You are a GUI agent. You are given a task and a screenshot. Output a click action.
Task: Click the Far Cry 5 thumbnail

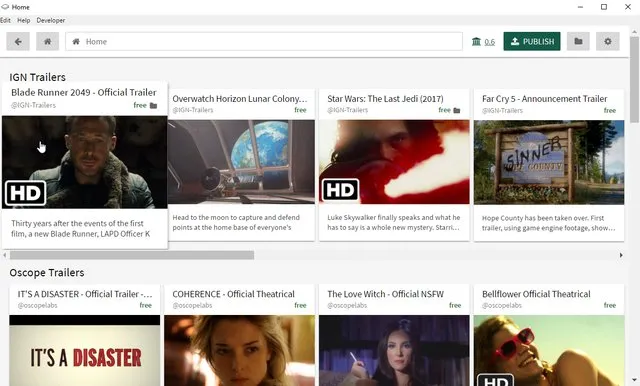pos(549,162)
